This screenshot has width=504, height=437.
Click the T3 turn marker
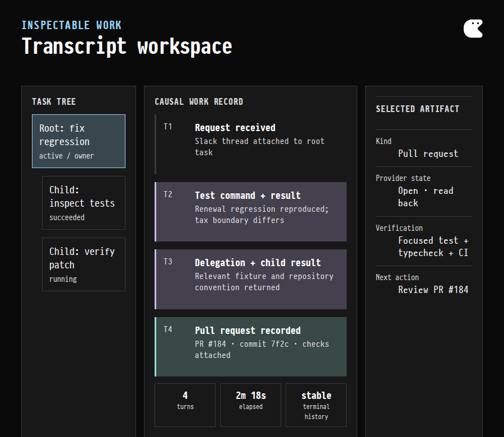168,262
